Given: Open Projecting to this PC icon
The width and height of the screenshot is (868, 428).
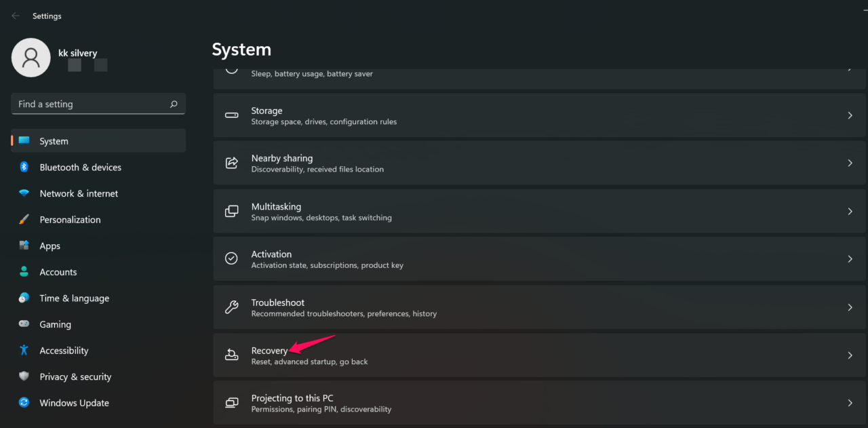Looking at the screenshot, I should pos(231,402).
